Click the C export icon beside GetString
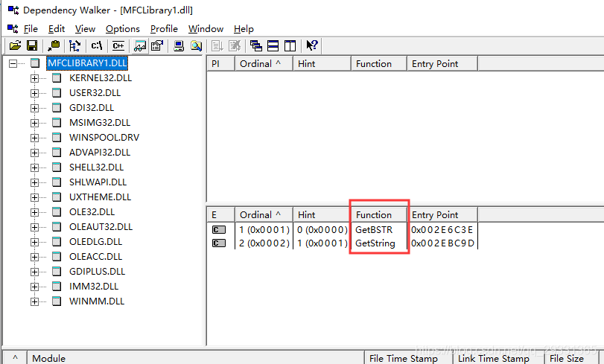The width and height of the screenshot is (604, 364). pos(219,243)
